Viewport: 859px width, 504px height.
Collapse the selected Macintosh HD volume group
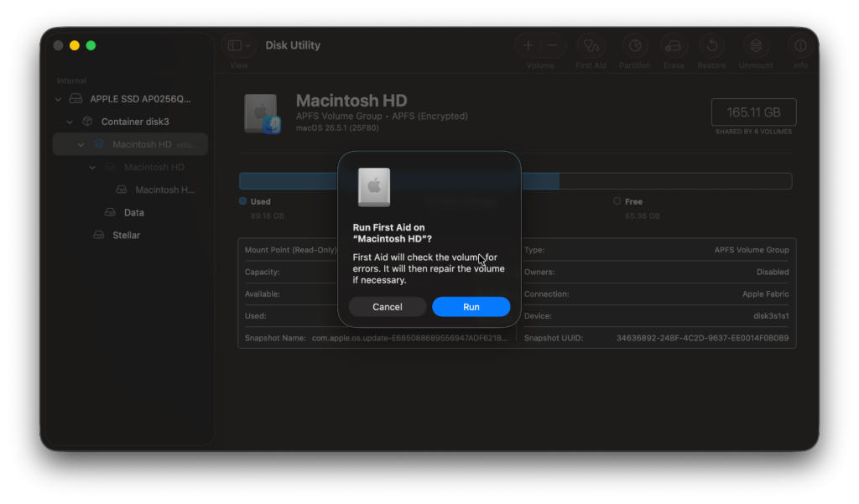pyautogui.click(x=81, y=144)
